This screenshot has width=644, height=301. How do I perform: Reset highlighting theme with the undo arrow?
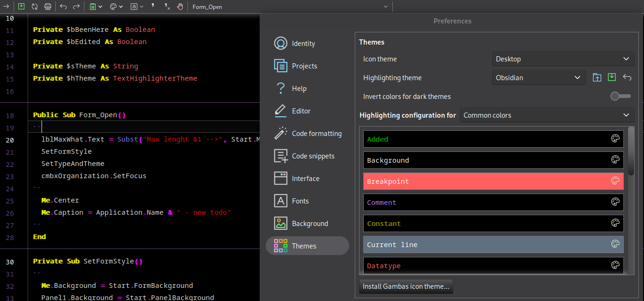coord(627,78)
